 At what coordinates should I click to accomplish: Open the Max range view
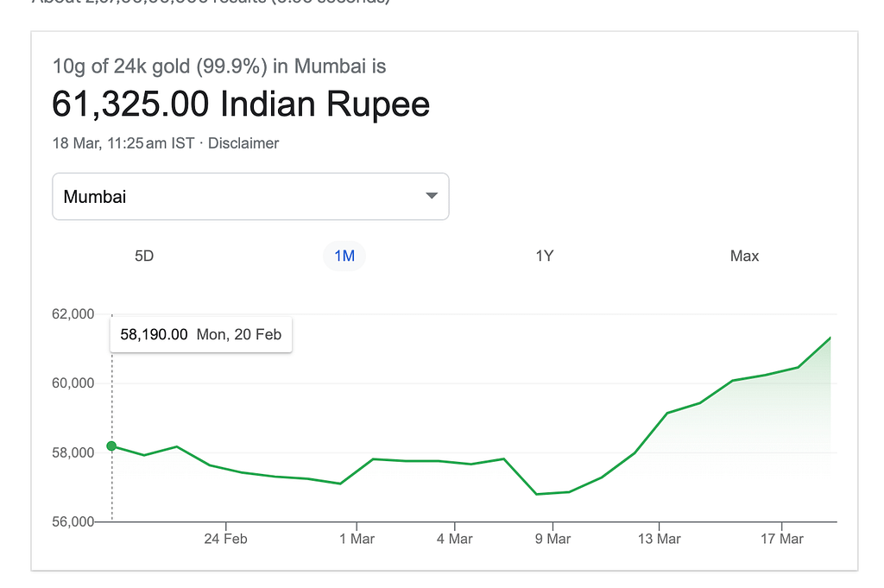tap(744, 256)
